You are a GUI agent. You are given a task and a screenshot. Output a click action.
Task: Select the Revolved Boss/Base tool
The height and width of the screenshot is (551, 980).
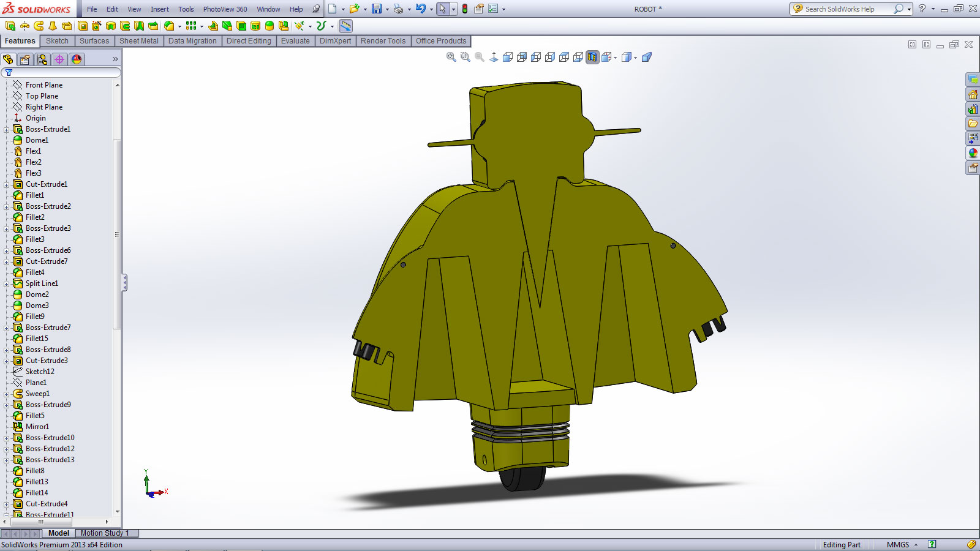click(24, 26)
